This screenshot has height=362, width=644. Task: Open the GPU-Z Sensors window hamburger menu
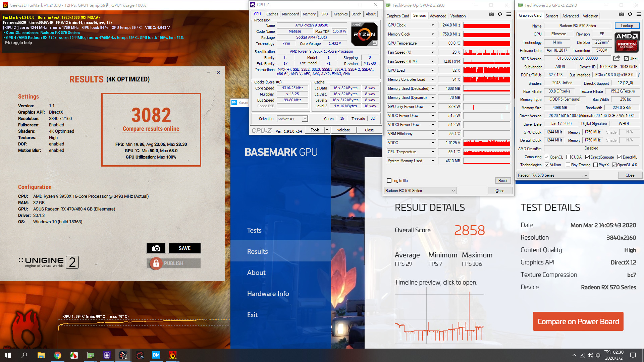click(x=508, y=14)
